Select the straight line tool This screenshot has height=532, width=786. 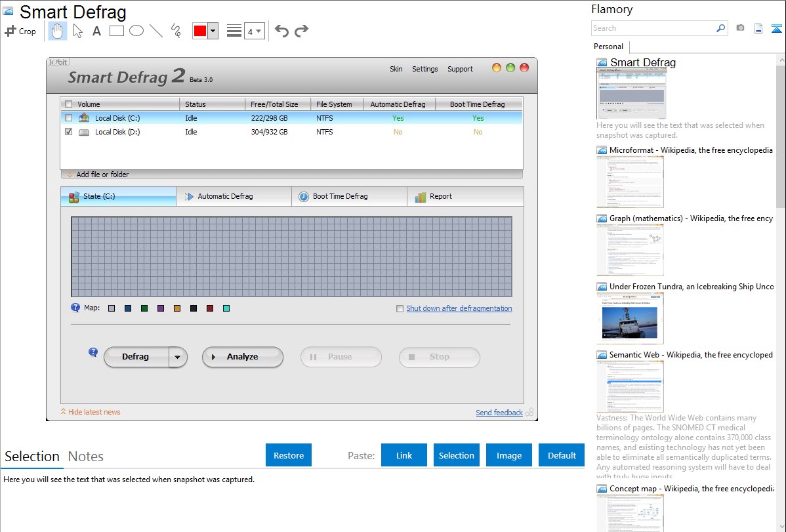click(x=156, y=31)
